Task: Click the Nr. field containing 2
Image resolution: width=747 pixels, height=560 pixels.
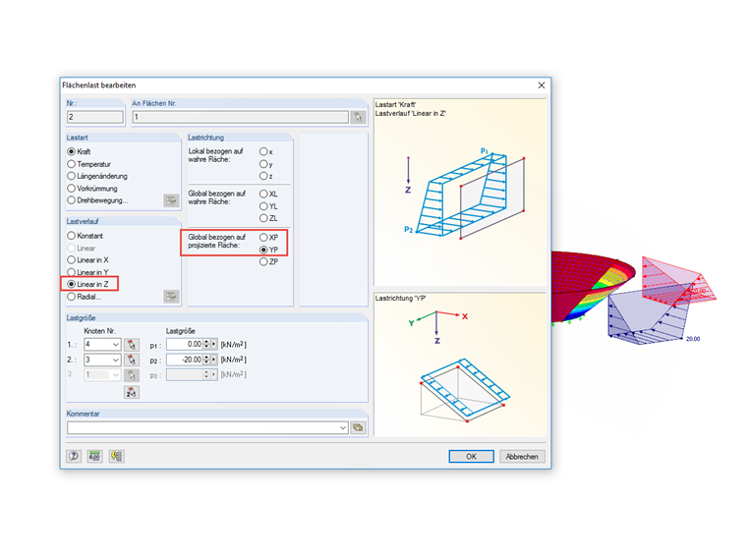Action: tap(94, 117)
